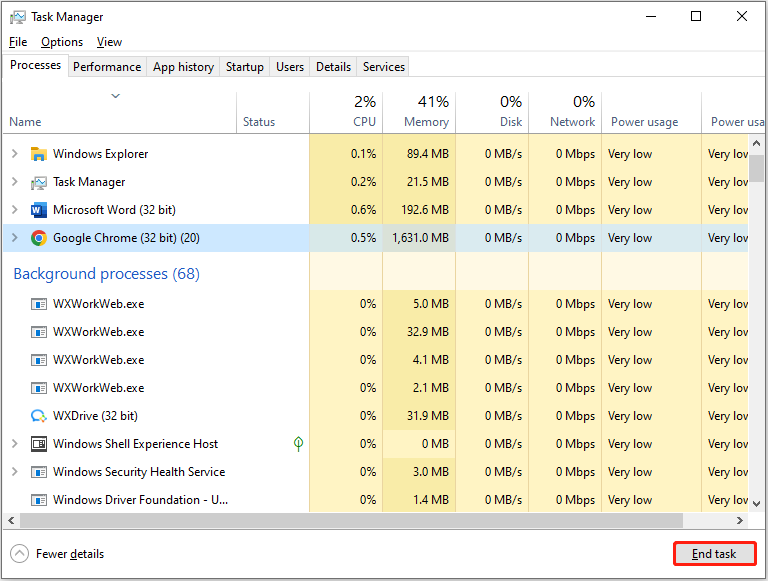Sort processes by Disk column
This screenshot has width=768, height=581.
[x=492, y=113]
